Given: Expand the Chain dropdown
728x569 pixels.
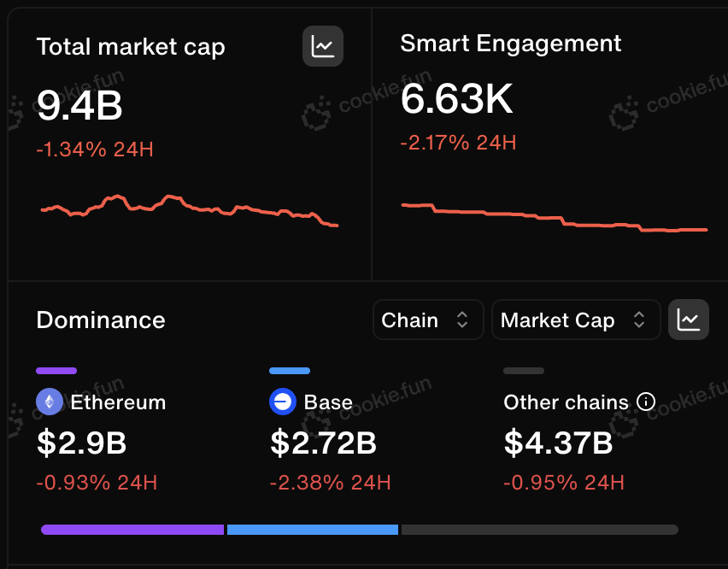Looking at the screenshot, I should click(428, 320).
